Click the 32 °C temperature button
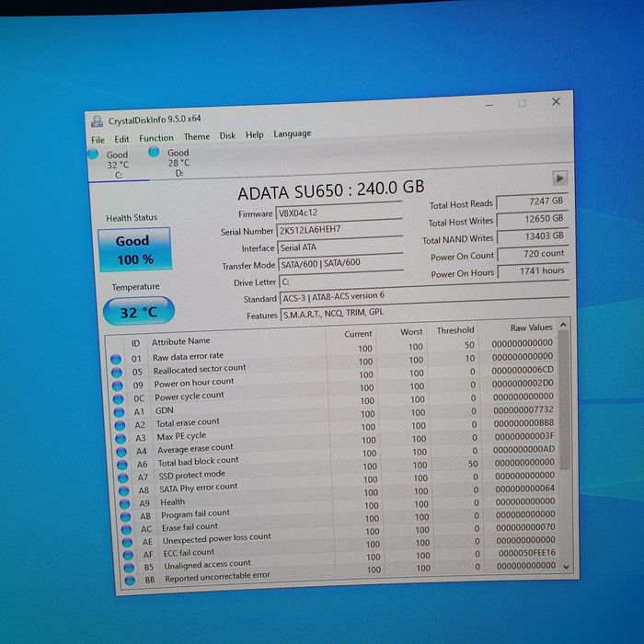 pyautogui.click(x=139, y=312)
